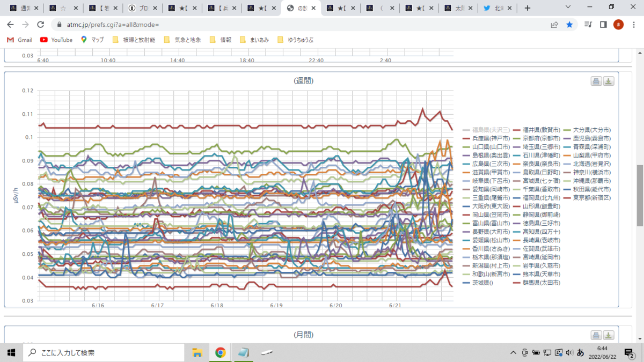Open the browser side panel
This screenshot has height=362, width=644.
click(x=603, y=25)
